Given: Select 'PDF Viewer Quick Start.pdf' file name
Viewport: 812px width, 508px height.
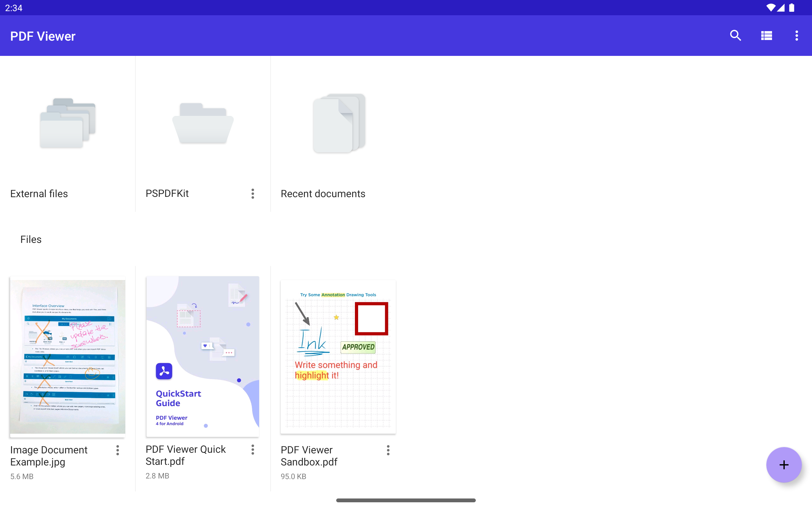Looking at the screenshot, I should [x=186, y=455].
